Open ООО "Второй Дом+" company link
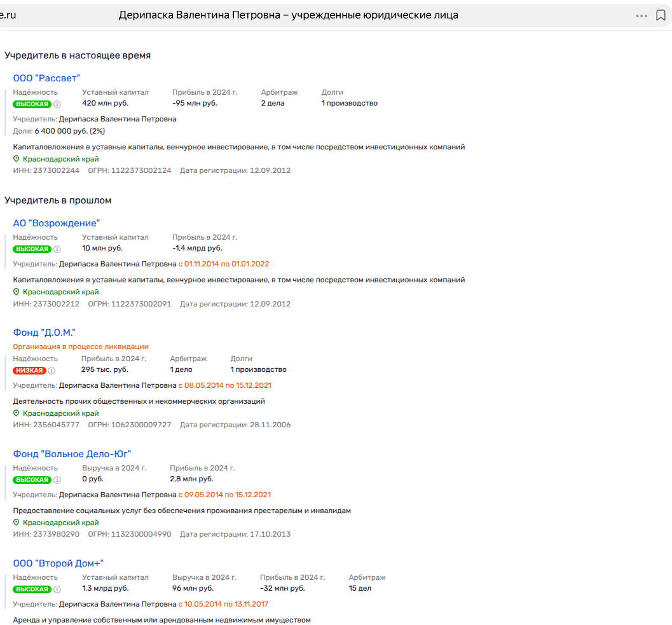 [58, 563]
